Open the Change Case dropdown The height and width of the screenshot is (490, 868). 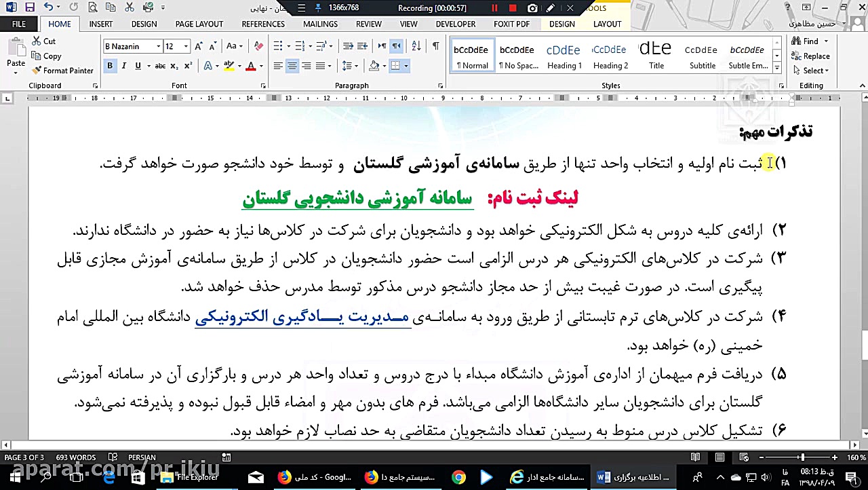[235, 46]
